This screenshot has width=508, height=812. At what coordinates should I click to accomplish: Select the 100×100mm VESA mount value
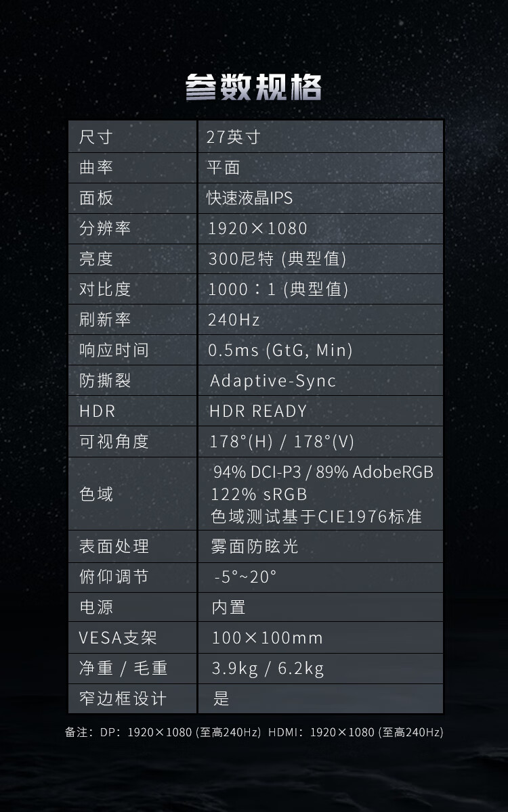(x=268, y=638)
